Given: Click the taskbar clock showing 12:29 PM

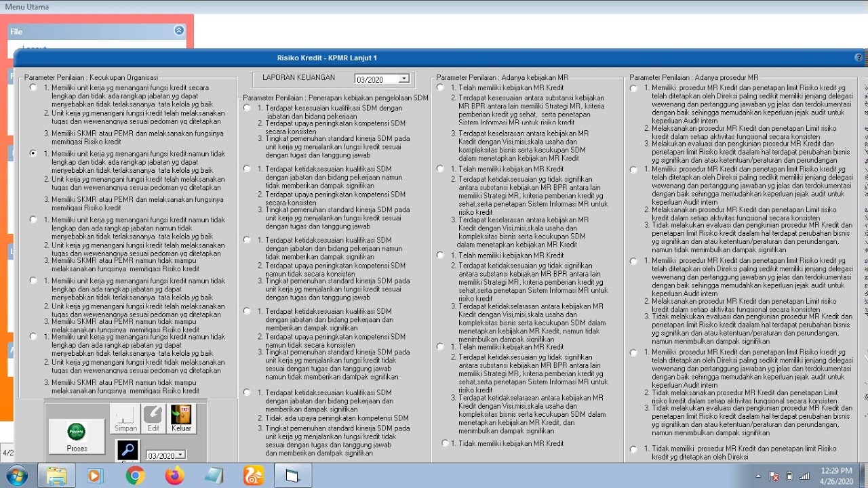Looking at the screenshot, I should pos(835,476).
